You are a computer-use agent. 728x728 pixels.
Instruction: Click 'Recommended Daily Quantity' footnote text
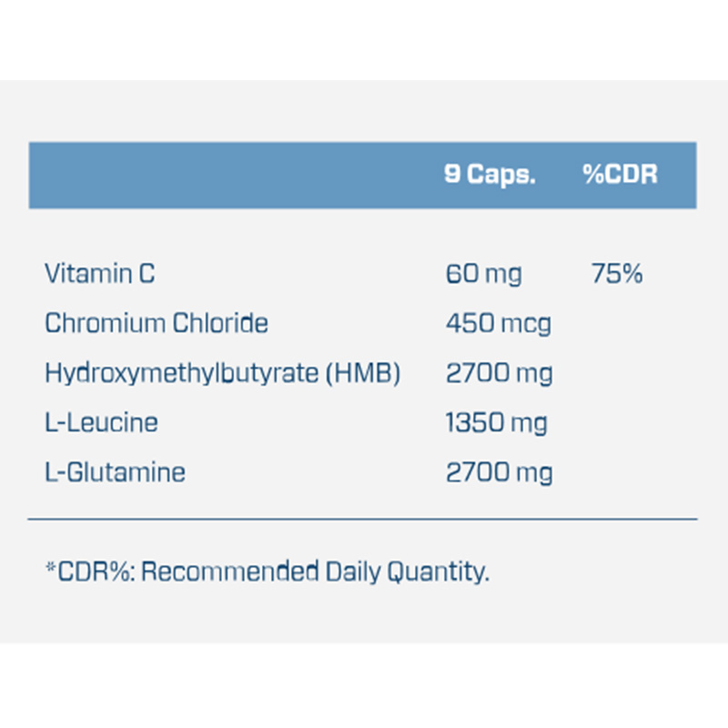point(315,571)
